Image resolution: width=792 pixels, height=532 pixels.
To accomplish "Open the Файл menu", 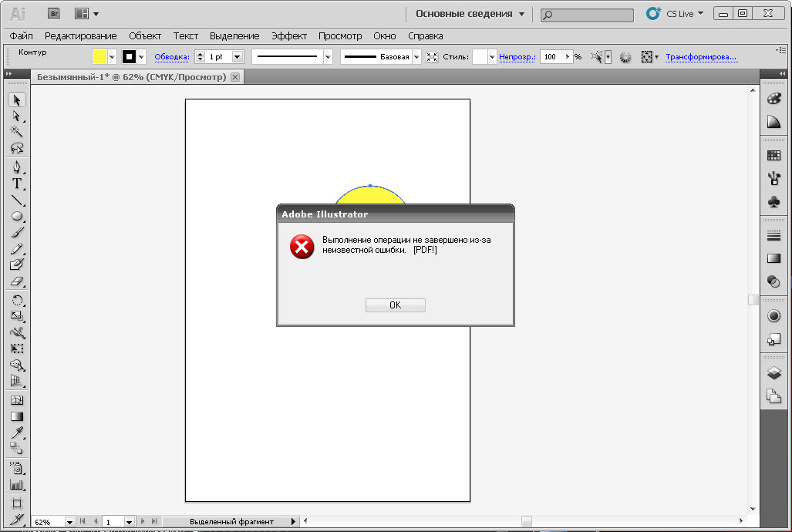I will click(x=22, y=36).
